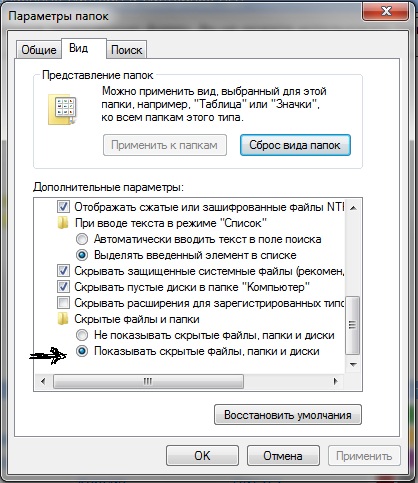Viewport: 418px width, 483px height.
Task: Confirm the dialog with the OK button
Action: tap(202, 456)
